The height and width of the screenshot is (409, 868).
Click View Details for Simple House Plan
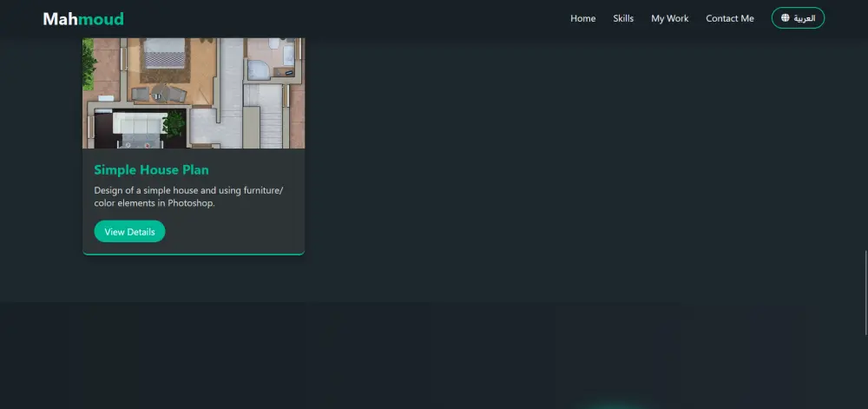tap(129, 231)
